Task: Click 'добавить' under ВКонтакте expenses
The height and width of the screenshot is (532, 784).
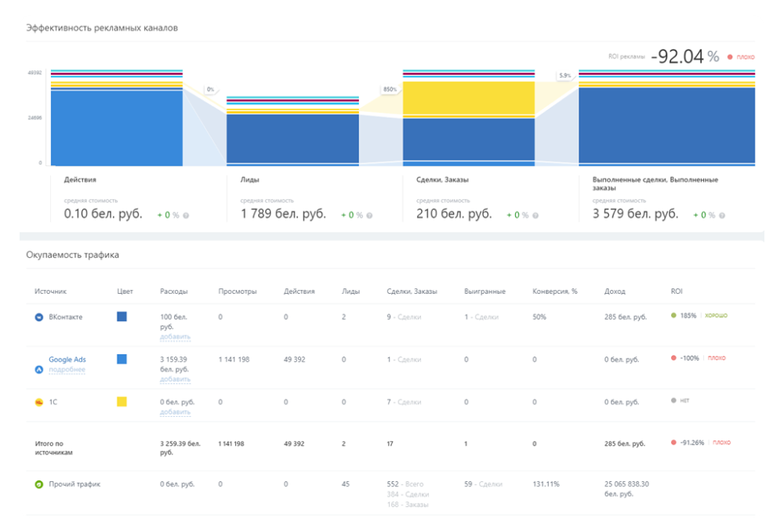Action: pyautogui.click(x=175, y=337)
